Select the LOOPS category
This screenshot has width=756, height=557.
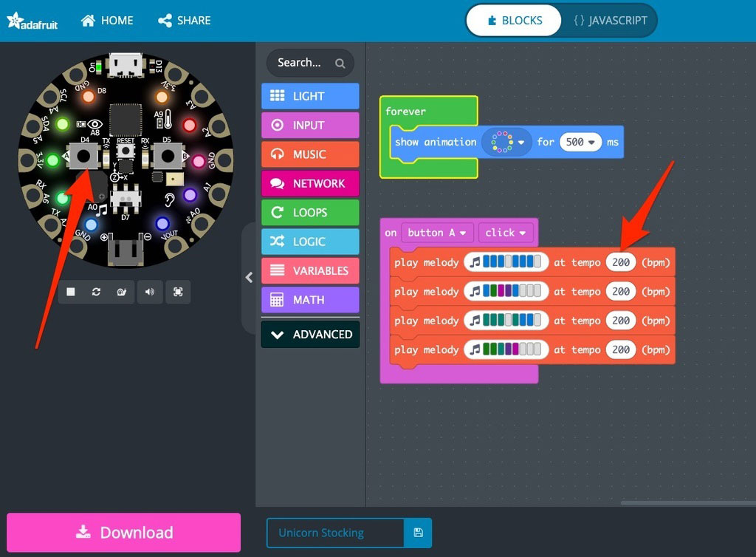309,212
